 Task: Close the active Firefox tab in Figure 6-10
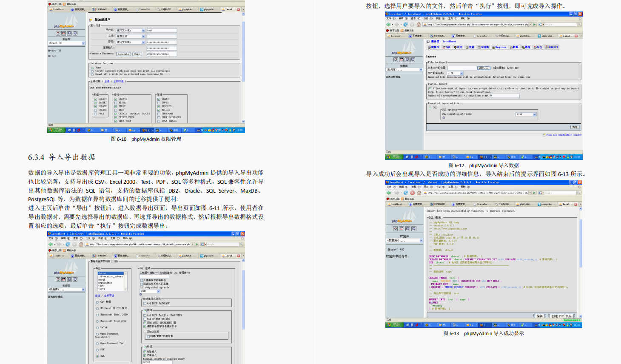(238, 9)
